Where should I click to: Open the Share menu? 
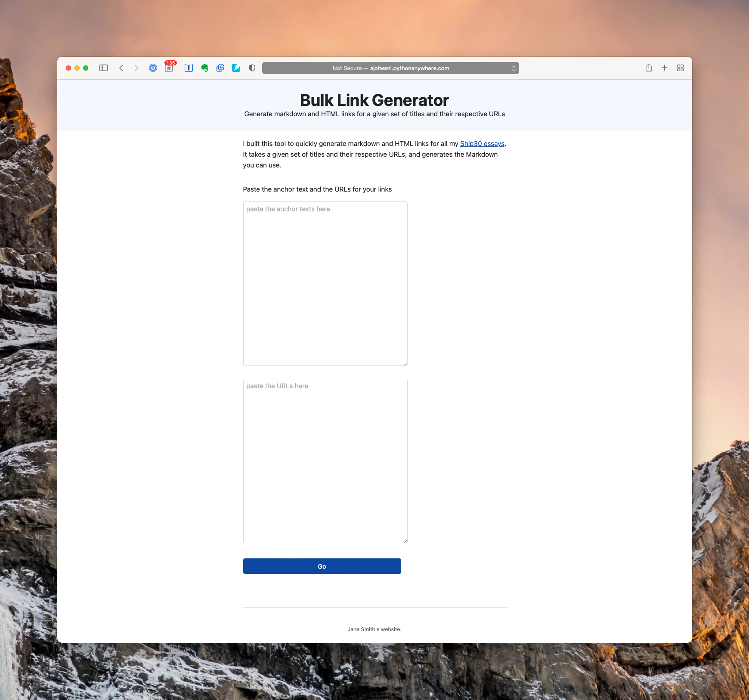649,68
